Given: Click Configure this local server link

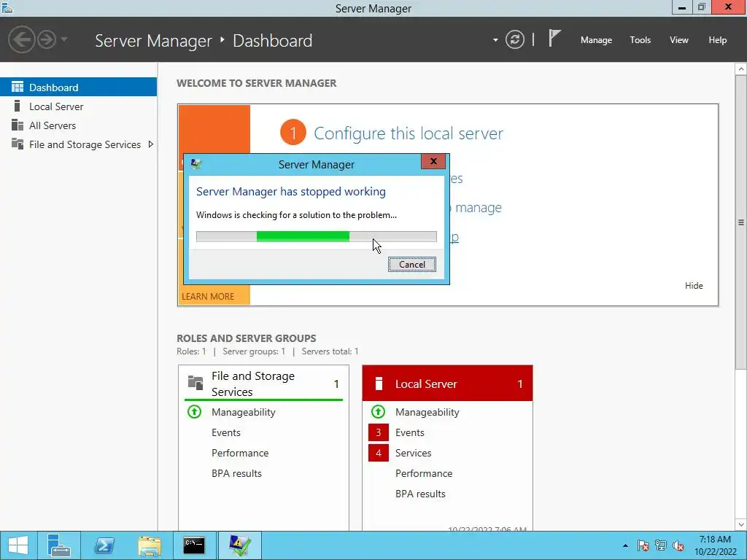Looking at the screenshot, I should coord(409,133).
